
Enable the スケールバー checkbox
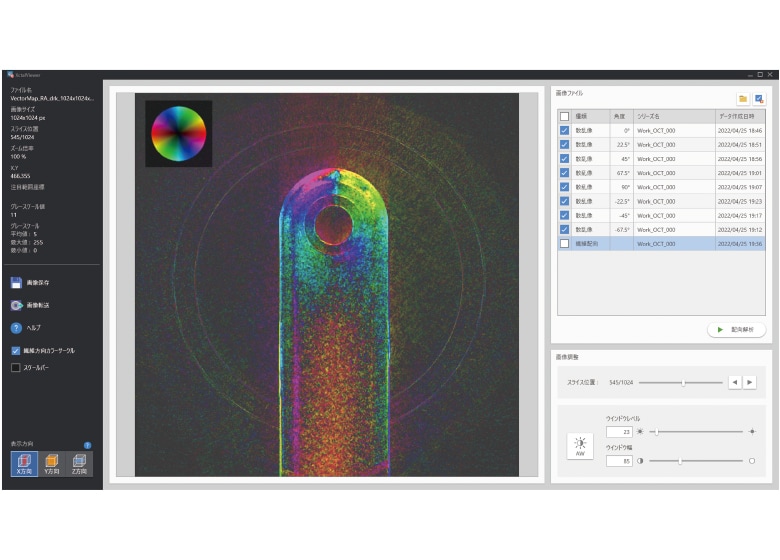15,368
